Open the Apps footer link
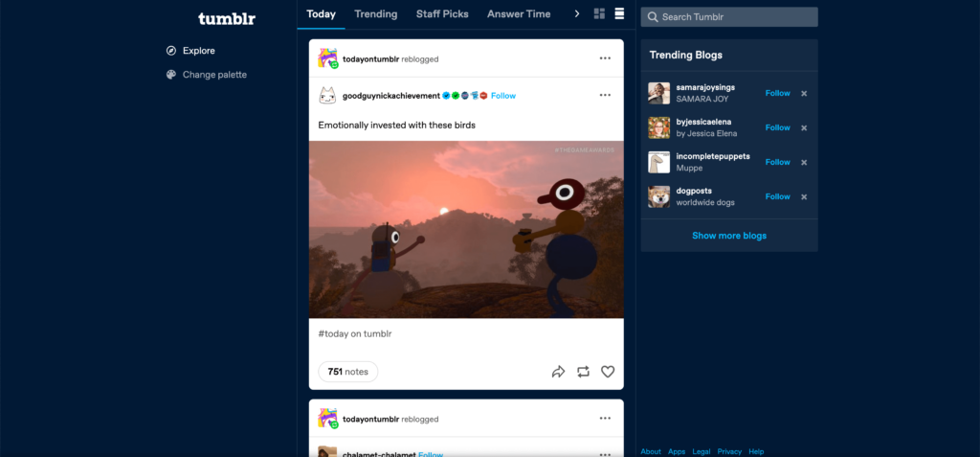This screenshot has height=457, width=980. tap(677, 451)
